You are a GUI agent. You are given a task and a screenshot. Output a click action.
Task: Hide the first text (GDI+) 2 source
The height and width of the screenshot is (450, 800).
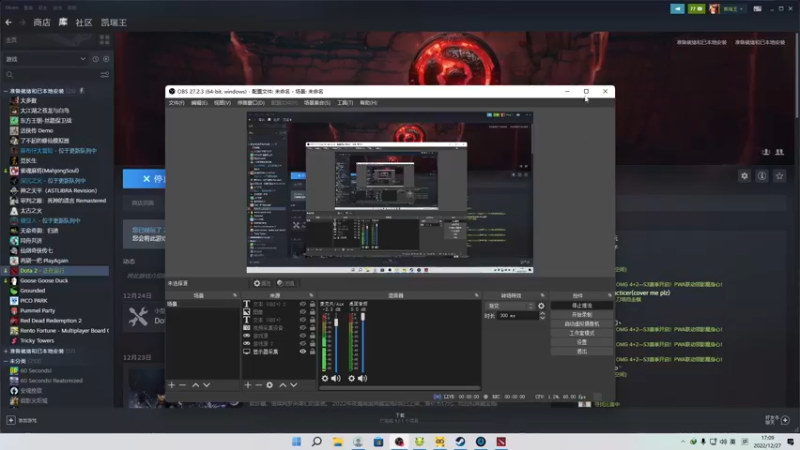pyautogui.click(x=303, y=304)
